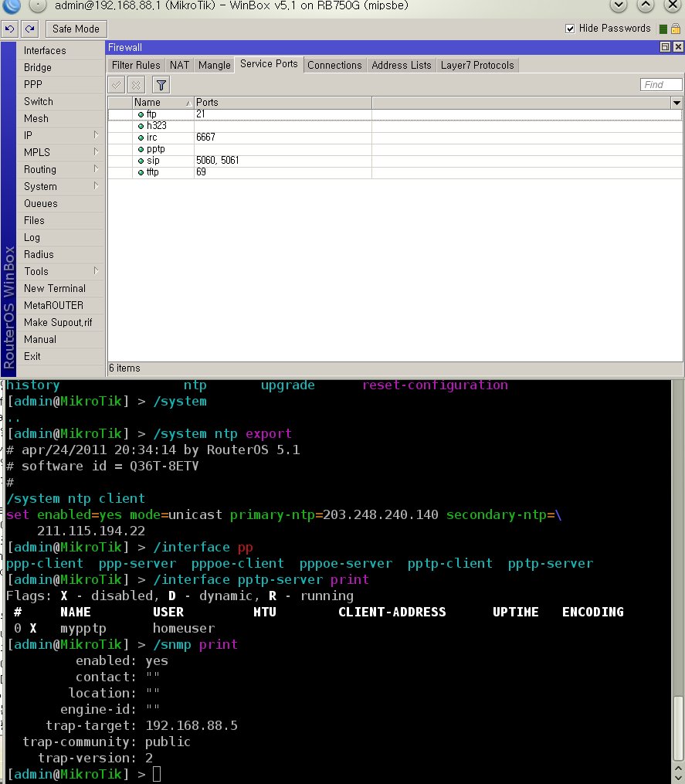The width and height of the screenshot is (685, 784).
Task: Click the irc green status dot
Action: (x=141, y=138)
